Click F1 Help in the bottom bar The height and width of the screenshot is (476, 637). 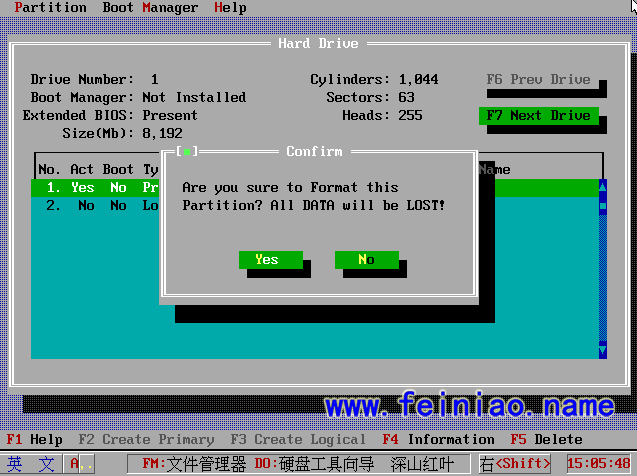35,439
